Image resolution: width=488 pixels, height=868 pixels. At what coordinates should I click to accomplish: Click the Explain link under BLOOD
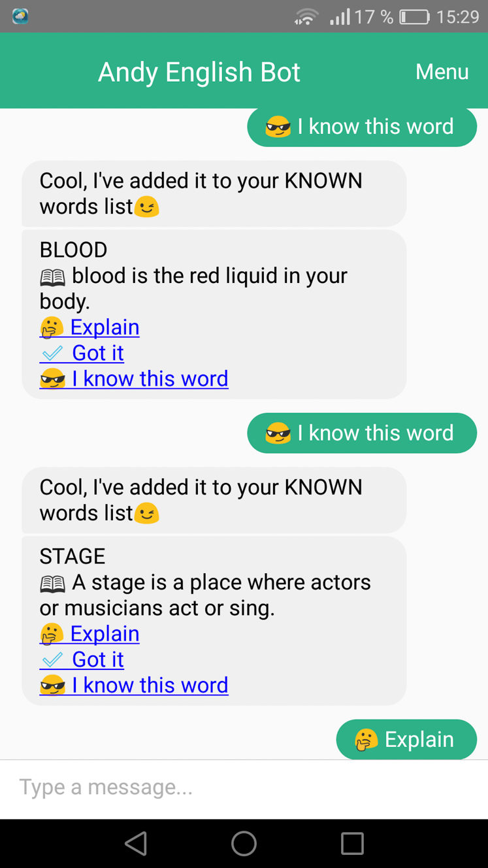(89, 327)
